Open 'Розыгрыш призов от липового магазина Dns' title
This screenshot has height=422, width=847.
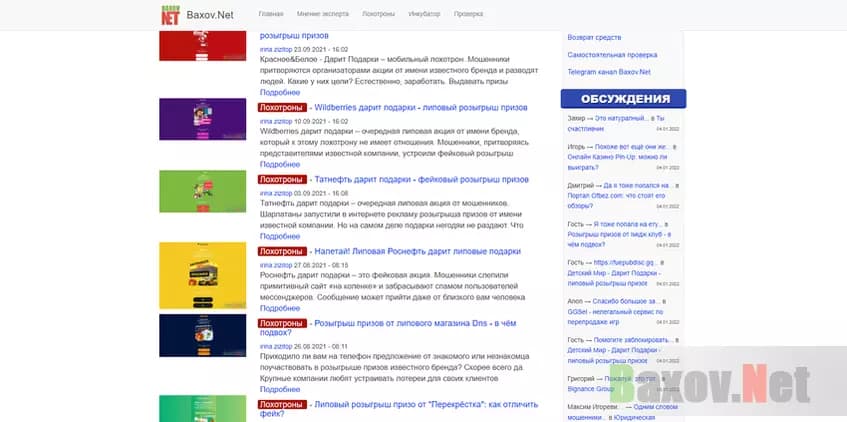pos(388,328)
